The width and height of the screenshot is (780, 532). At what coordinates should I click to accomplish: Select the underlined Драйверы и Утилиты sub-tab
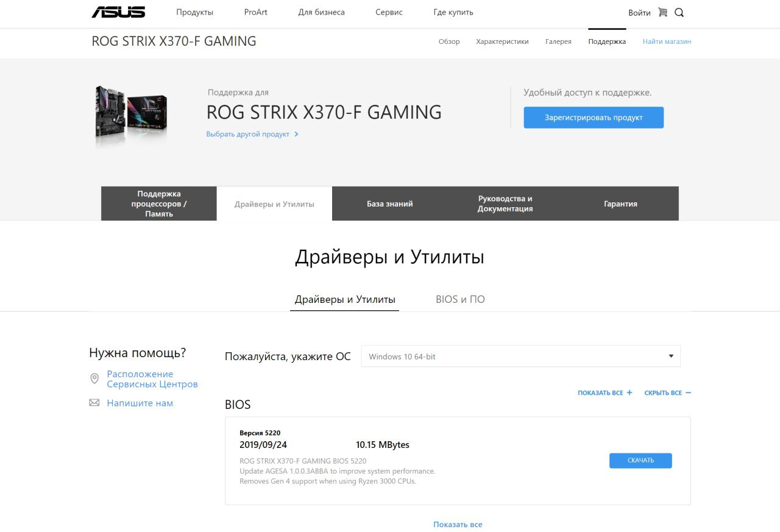(x=345, y=299)
